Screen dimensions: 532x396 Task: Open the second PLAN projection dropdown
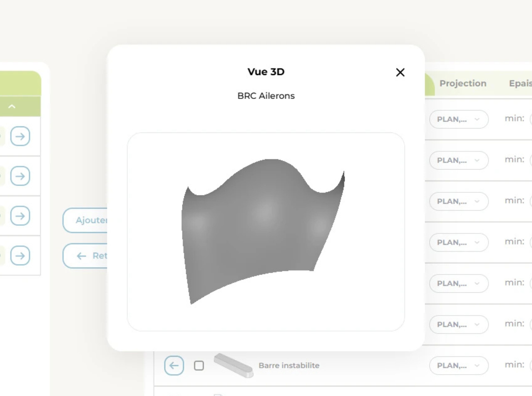click(458, 160)
